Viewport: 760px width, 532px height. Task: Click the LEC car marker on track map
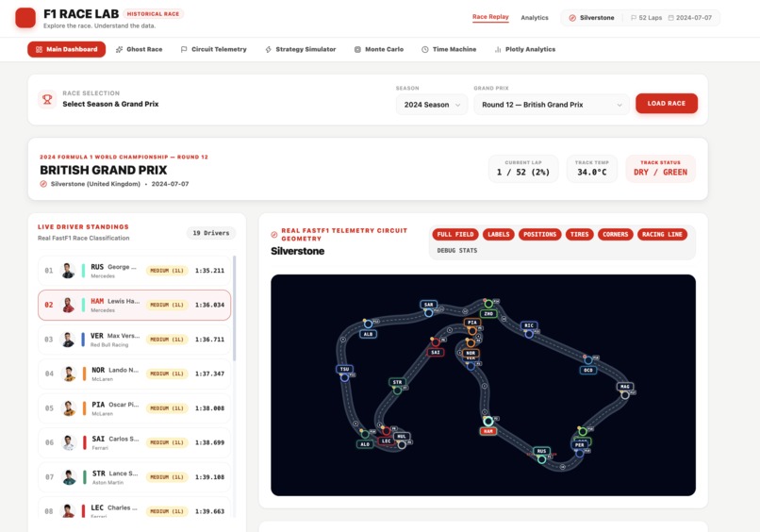pos(387,431)
